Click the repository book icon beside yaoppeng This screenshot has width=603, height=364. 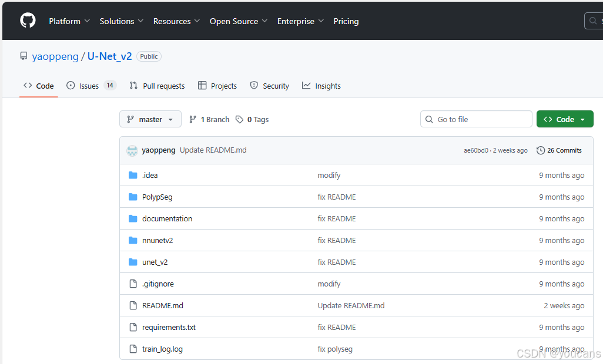click(24, 56)
